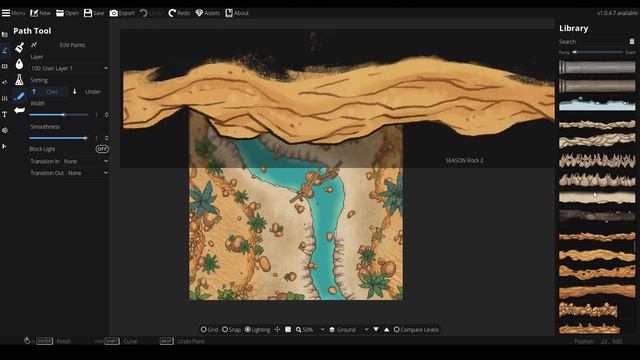This screenshot has height=360, width=640.
Task: Select the light blue ice path thumbnail
Action: (597, 104)
